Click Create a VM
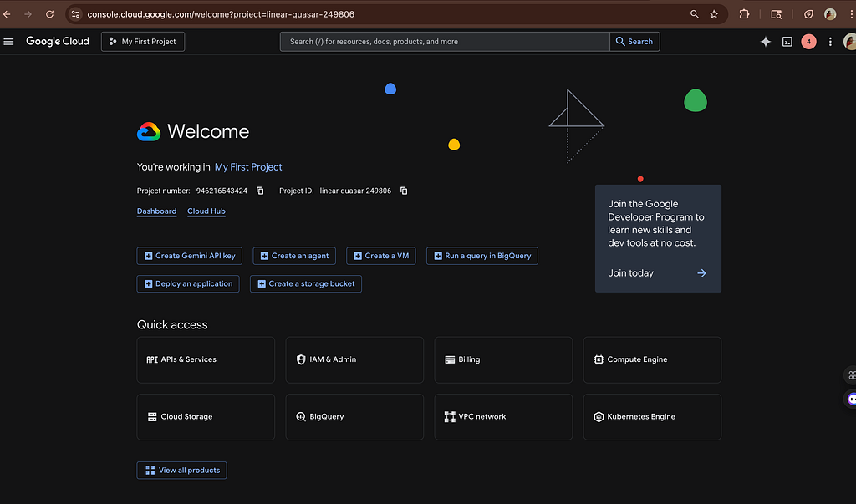The image size is (856, 504). 381,256
